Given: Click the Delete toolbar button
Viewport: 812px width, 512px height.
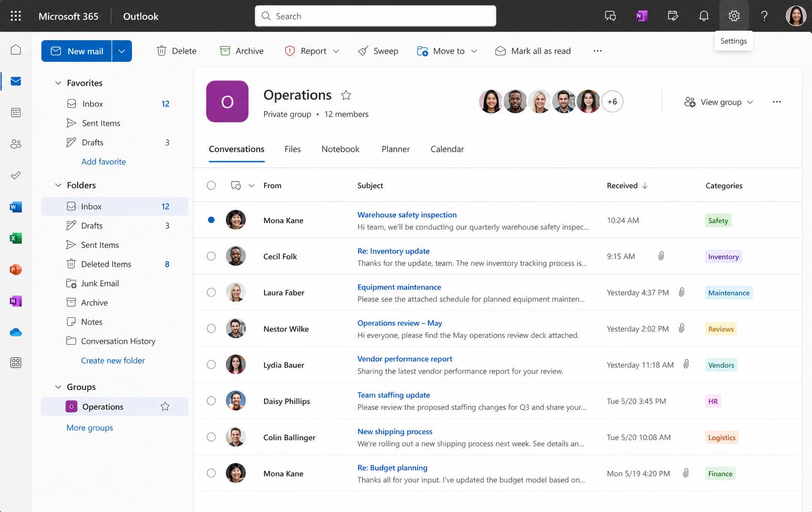Looking at the screenshot, I should click(x=176, y=51).
